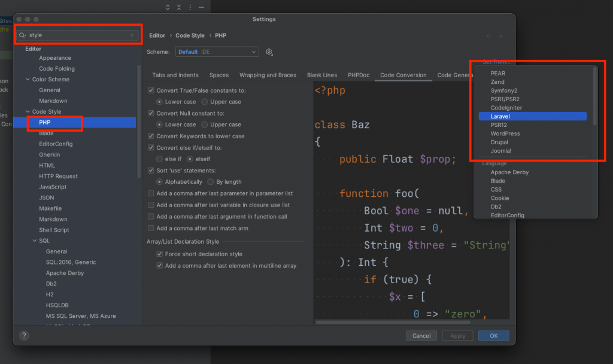Click the back navigation arrow in Settings
613x364 pixels.
click(489, 36)
